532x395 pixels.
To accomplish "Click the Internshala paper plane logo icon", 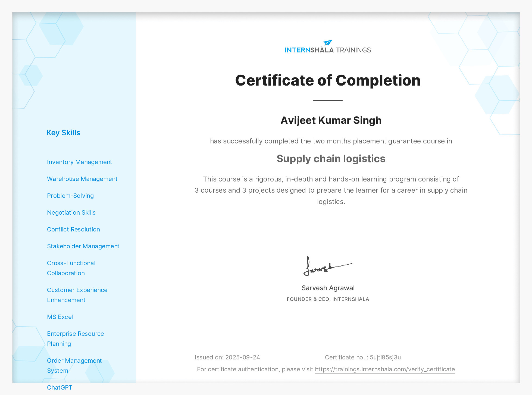I will [328, 43].
